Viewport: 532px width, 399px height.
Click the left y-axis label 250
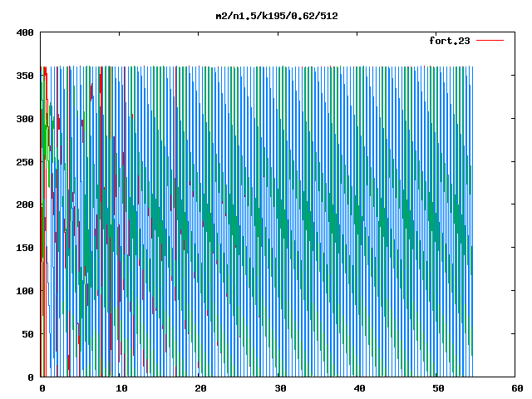click(25, 162)
